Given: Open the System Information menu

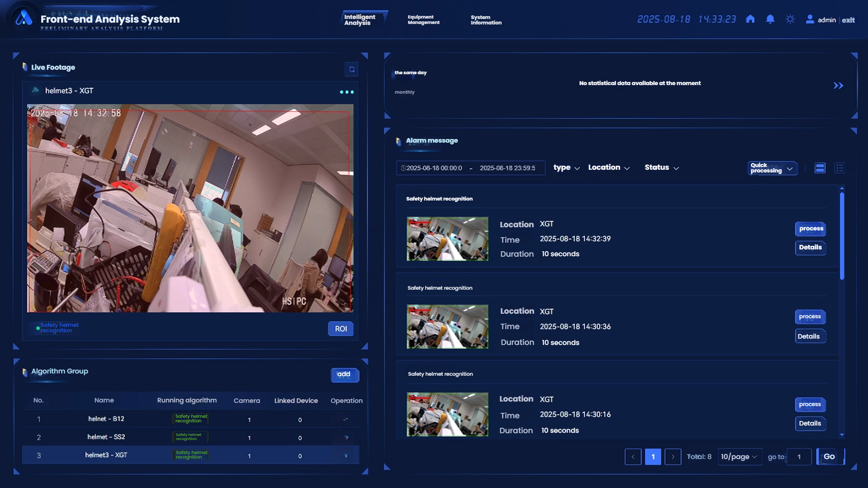Looking at the screenshot, I should pyautogui.click(x=486, y=19).
